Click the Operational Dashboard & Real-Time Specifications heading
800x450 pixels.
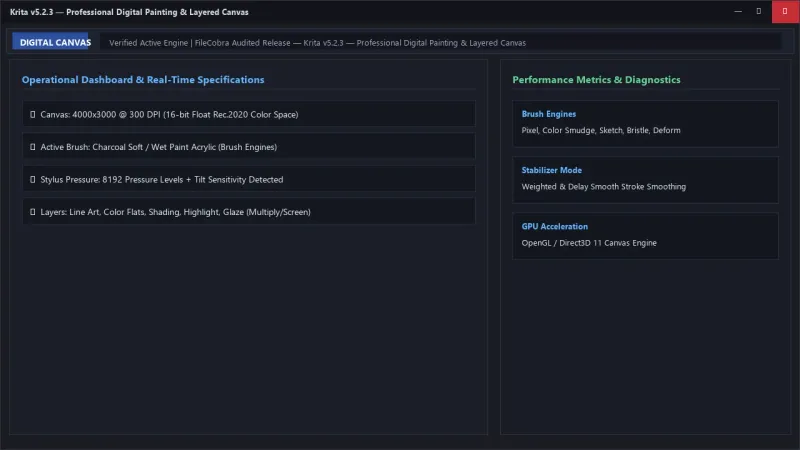(x=143, y=80)
